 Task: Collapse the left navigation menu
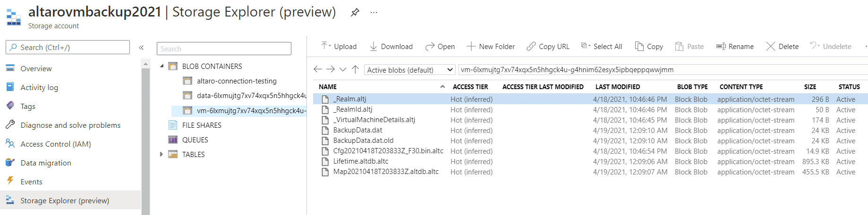pyautogui.click(x=141, y=48)
